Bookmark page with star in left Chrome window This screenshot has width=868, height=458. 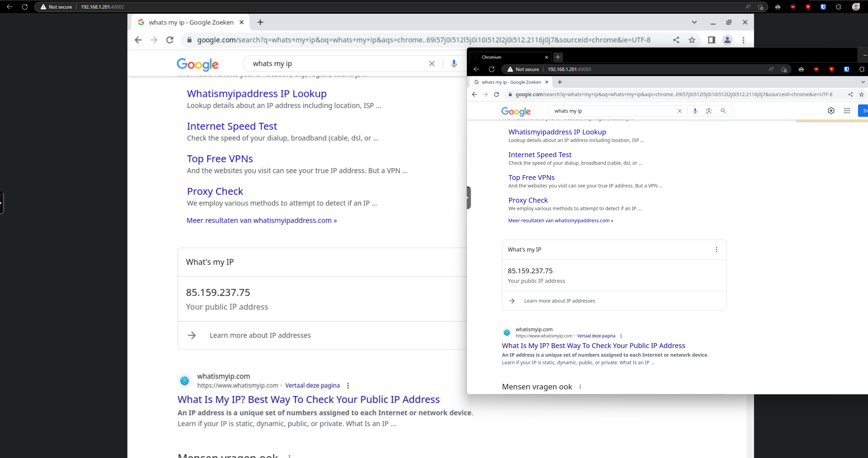pyautogui.click(x=692, y=40)
